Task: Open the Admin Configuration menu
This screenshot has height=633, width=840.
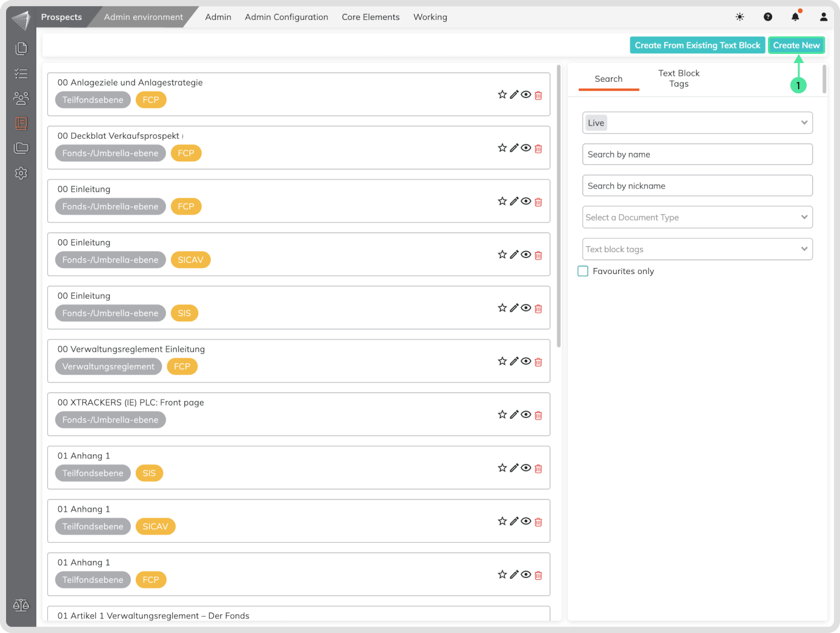Action: pos(286,17)
